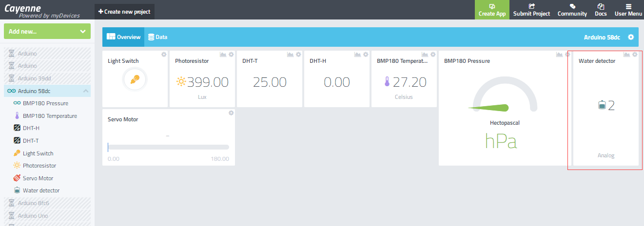Click the Arduino 58dc device settings gear
The image size is (644, 226).
click(x=631, y=37)
